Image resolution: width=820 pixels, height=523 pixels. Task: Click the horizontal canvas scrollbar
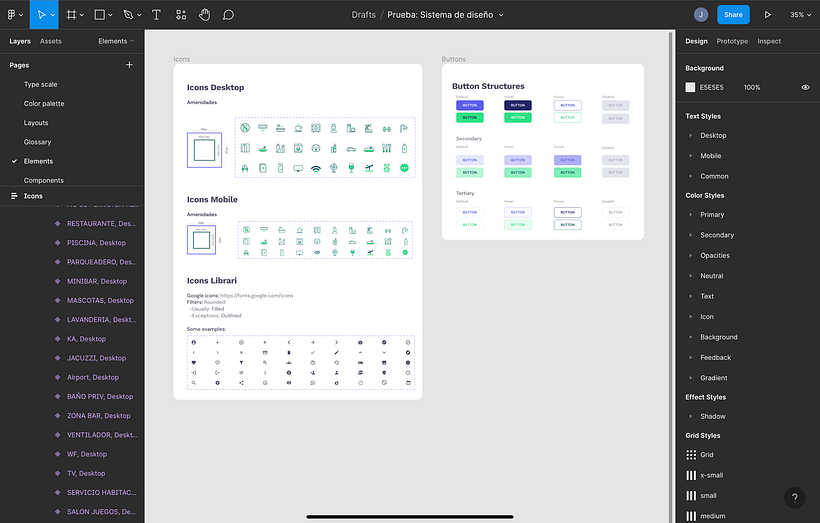pyautogui.click(x=410, y=517)
